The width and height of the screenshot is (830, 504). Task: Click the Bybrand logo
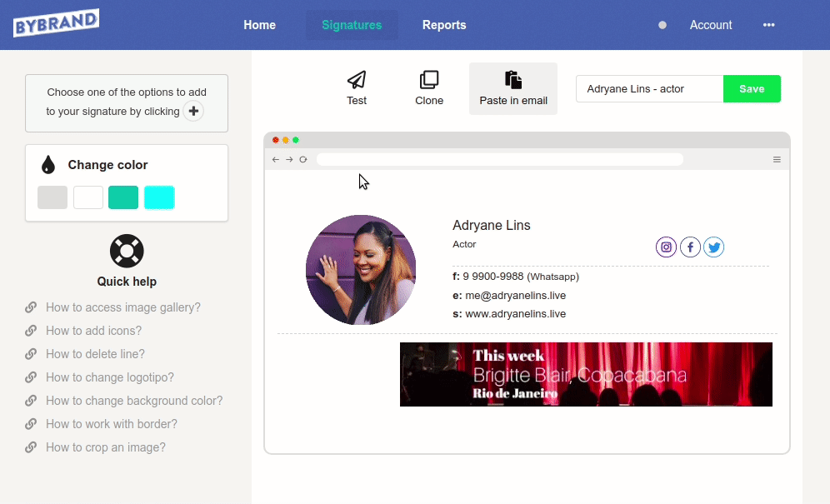tap(56, 22)
